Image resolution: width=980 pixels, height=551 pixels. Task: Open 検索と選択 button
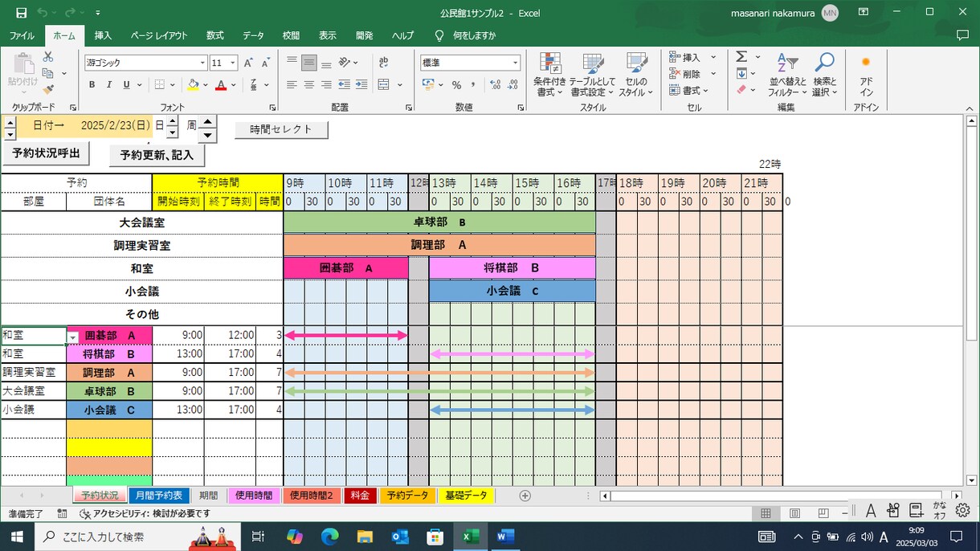click(x=824, y=76)
